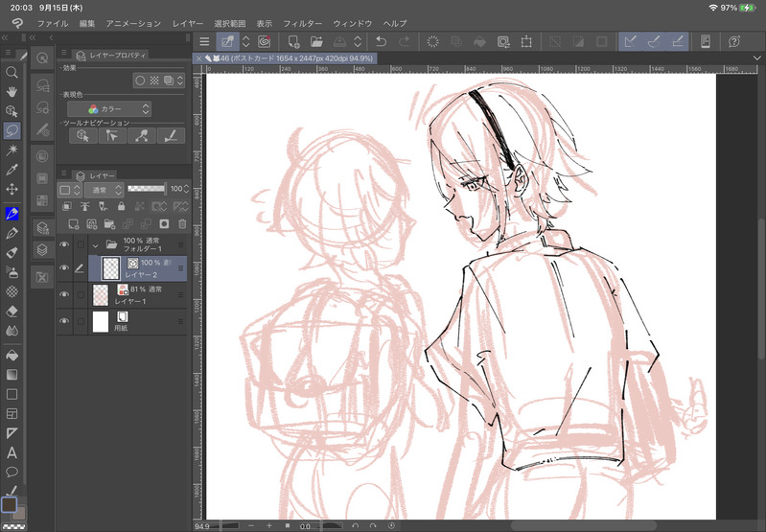766x532 pixels.
Task: Select the Move layer tool
Action: pyautogui.click(x=12, y=189)
